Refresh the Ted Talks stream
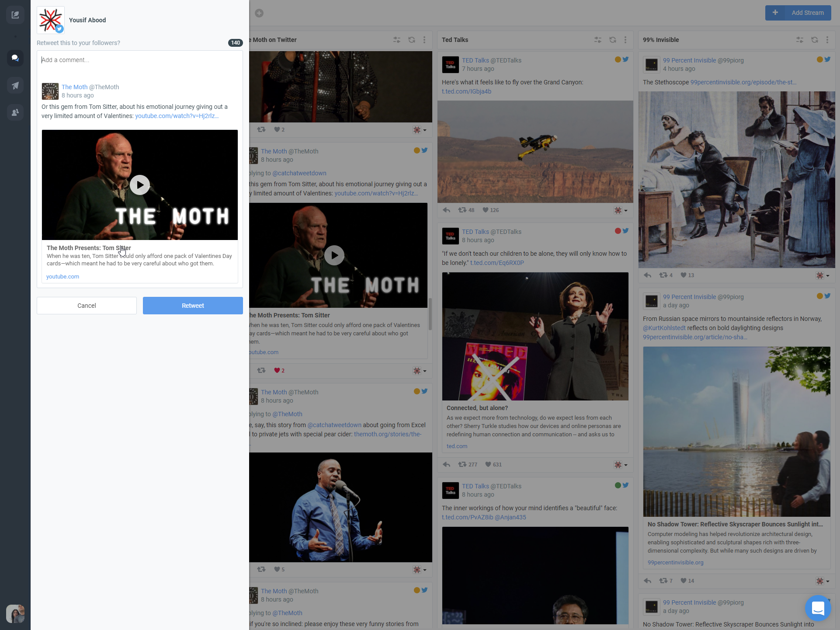The height and width of the screenshot is (630, 840). pyautogui.click(x=612, y=40)
